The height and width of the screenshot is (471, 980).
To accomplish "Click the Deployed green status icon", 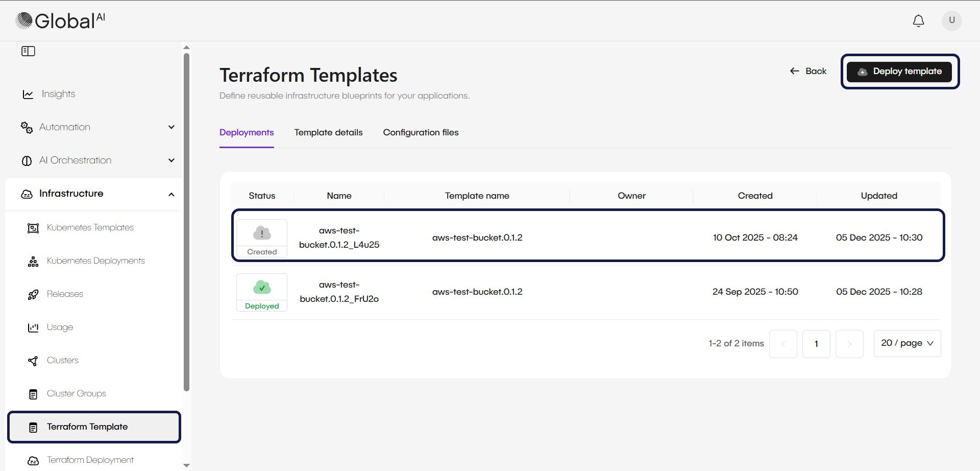I will coord(261,287).
